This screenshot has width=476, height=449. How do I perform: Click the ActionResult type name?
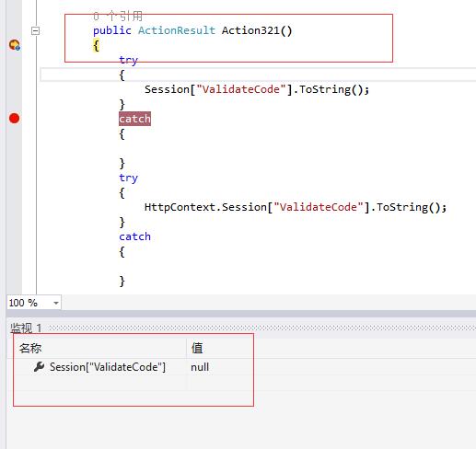(x=177, y=30)
